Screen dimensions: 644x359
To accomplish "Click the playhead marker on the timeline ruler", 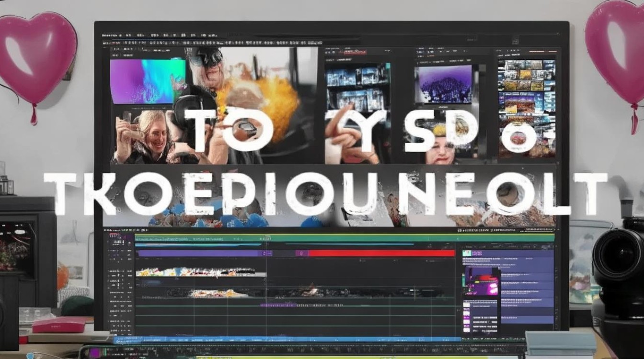I will point(267,237).
